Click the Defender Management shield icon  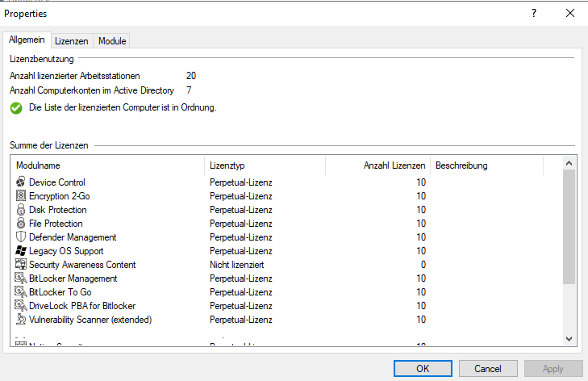click(x=21, y=237)
